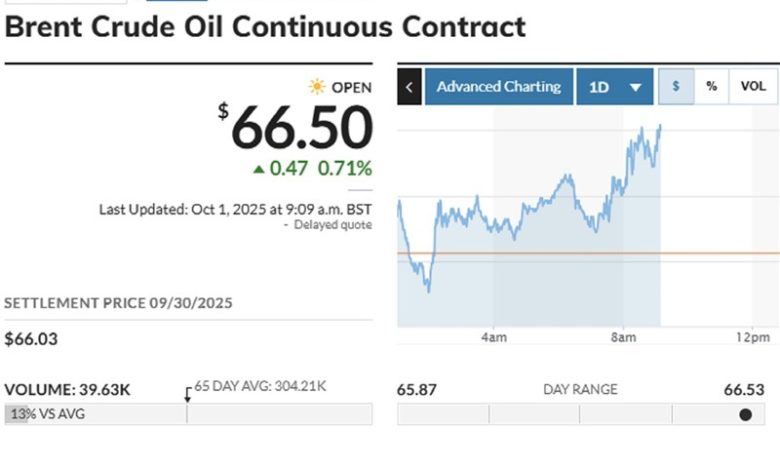The width and height of the screenshot is (780, 470).
Task: Collapse chart panel with left chevron
Action: [409, 87]
